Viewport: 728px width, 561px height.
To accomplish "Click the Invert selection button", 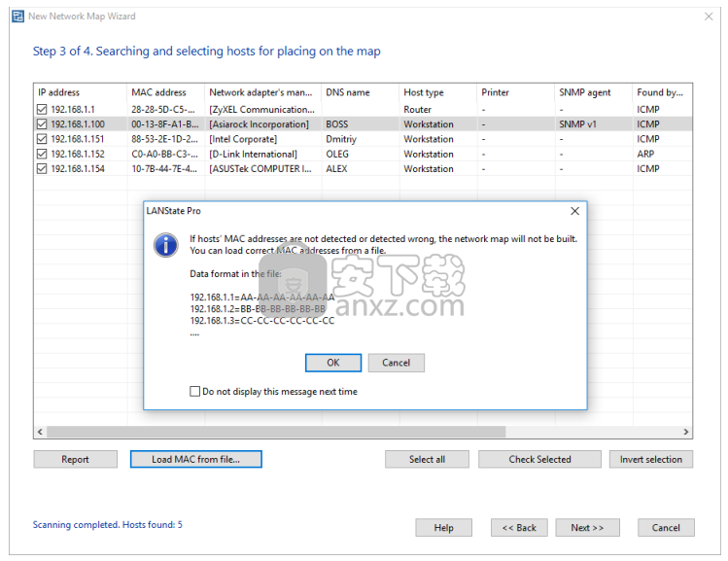I will (650, 459).
